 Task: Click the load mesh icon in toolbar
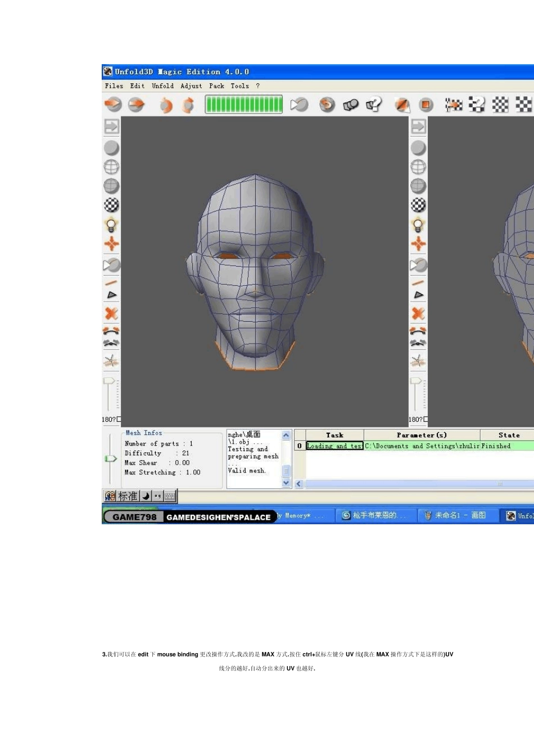click(x=113, y=105)
